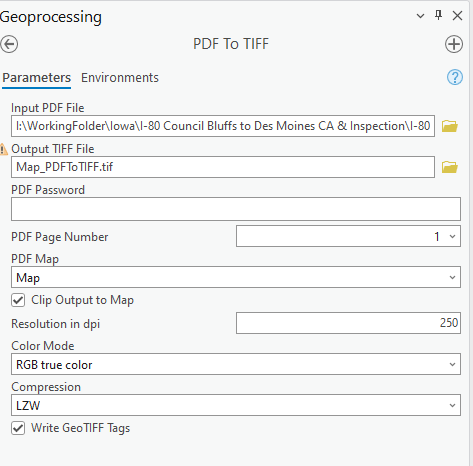Switch to the Environments tab

point(120,78)
